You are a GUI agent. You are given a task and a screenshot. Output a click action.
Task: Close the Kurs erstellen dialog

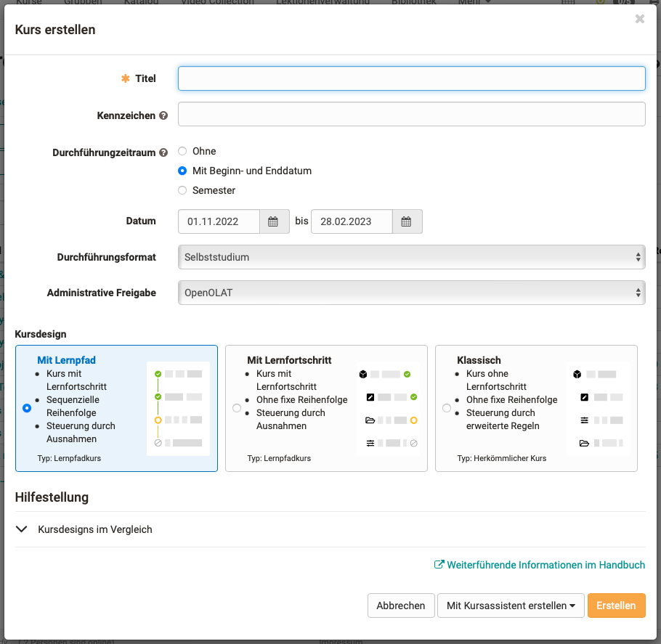[638, 19]
